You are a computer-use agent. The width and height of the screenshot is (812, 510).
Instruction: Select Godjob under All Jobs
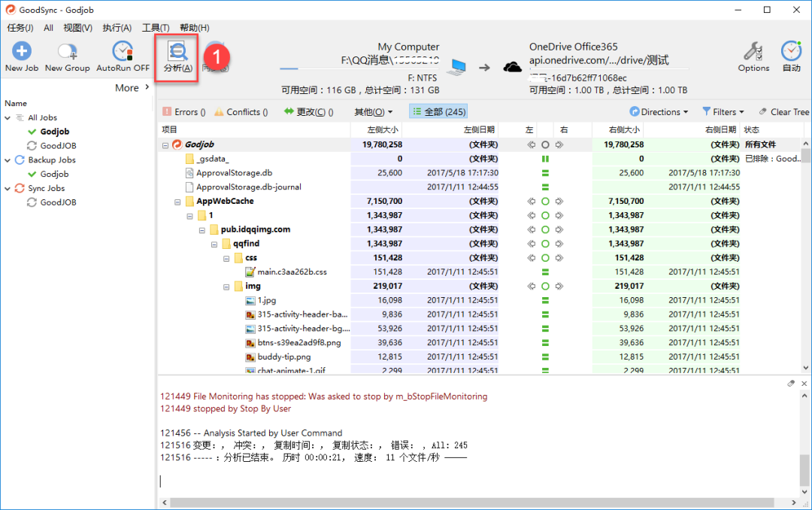click(x=54, y=132)
